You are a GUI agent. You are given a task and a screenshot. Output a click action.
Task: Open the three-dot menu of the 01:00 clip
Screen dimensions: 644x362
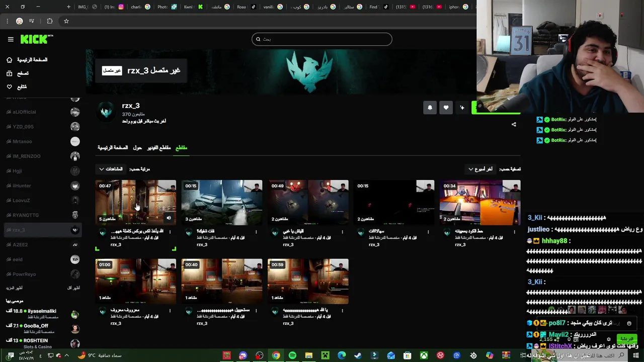pyautogui.click(x=170, y=311)
